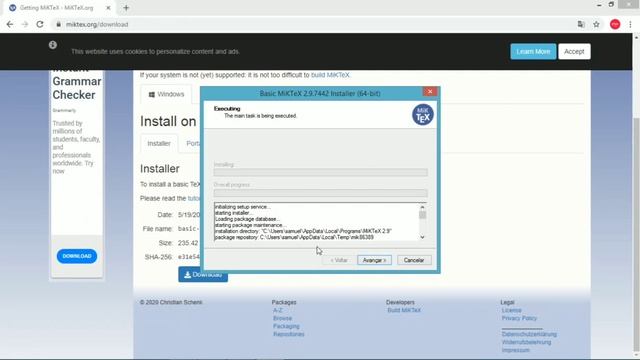Click the Avançar button in installer
The image size is (640, 360).
coord(374,260)
